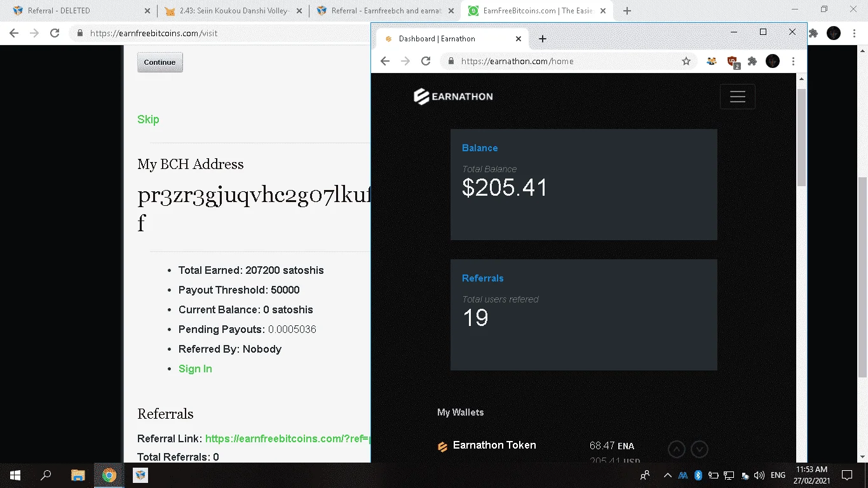The height and width of the screenshot is (488, 868).
Task: Bookmark the Earnathon page with the star
Action: (686, 61)
